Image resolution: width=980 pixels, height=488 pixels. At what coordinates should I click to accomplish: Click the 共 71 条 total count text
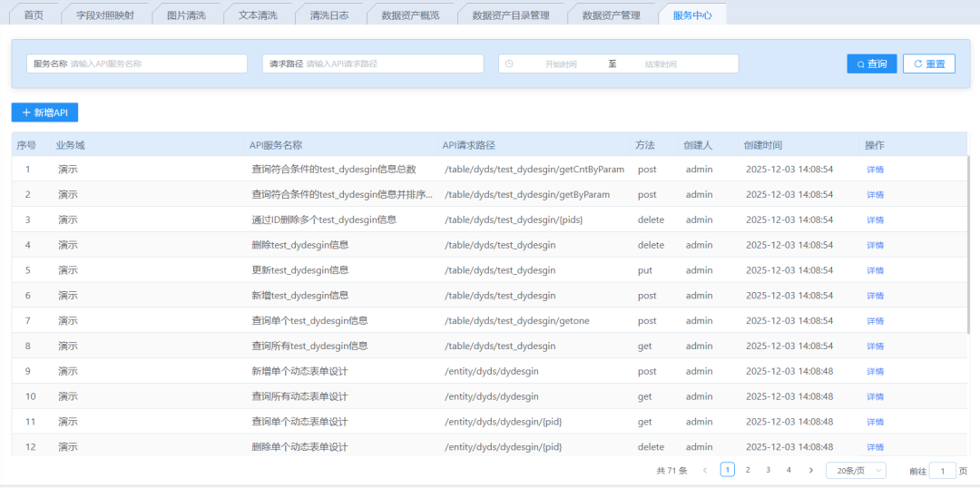671,470
